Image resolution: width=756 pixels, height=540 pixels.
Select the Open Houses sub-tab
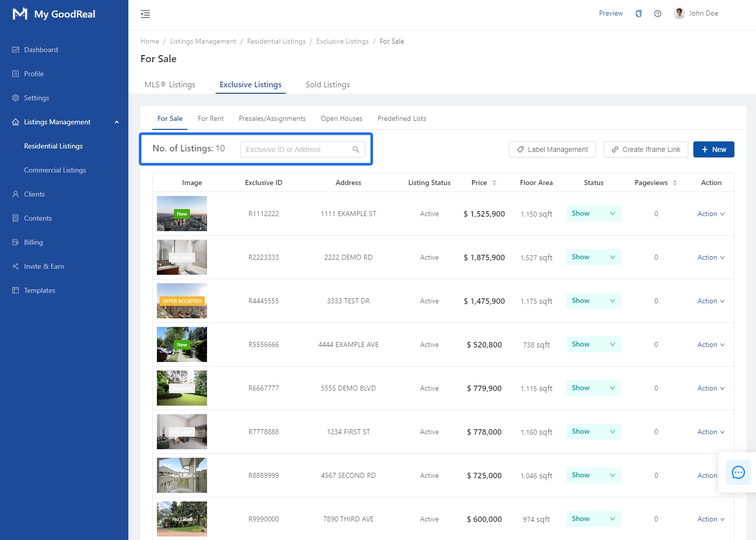(x=341, y=119)
